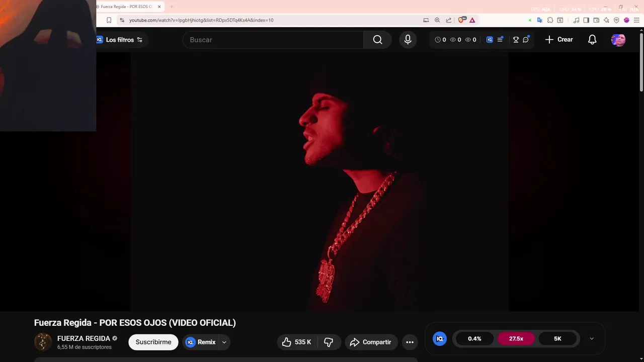
Task: Expand the stats panel chevron
Action: (x=592, y=338)
